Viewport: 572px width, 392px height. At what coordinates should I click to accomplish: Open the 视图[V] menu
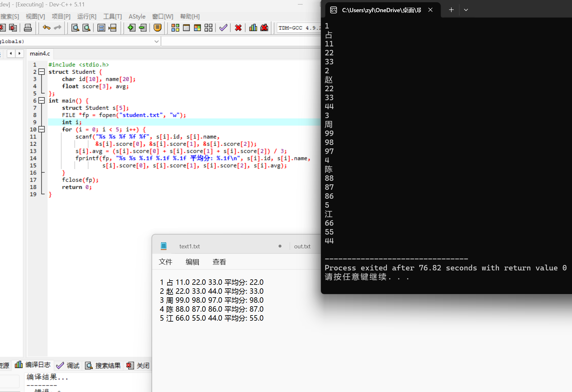35,17
